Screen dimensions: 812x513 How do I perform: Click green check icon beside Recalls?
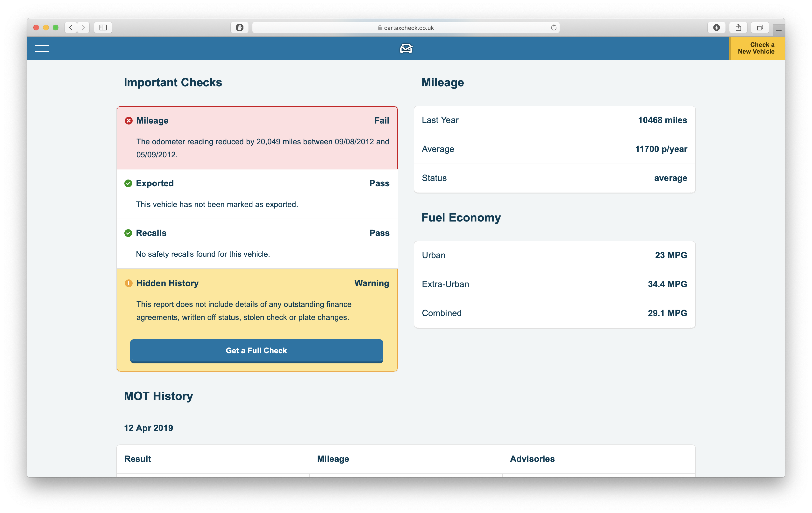tap(128, 233)
